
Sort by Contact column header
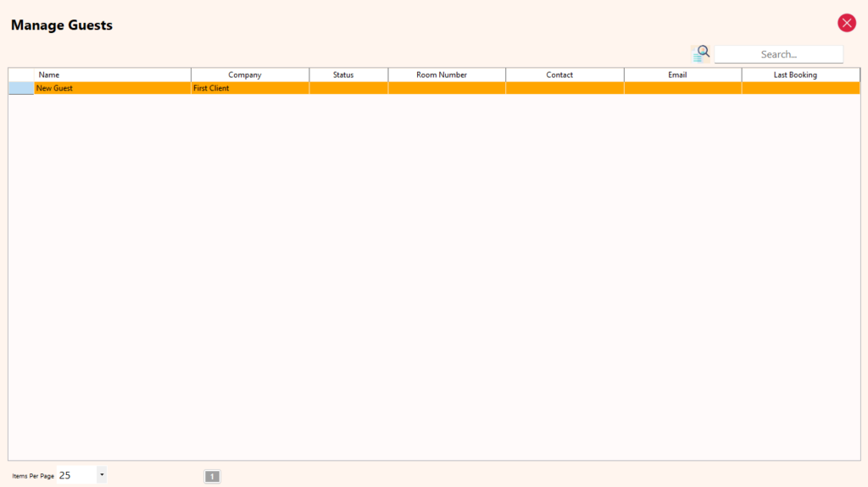click(565, 75)
